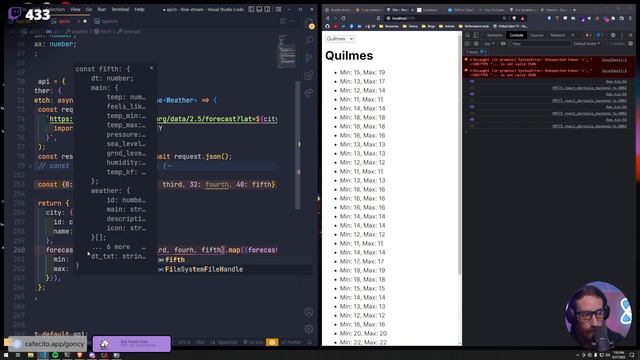
Task: Open the Terminal menu in VS Code
Action: pos(120,9)
